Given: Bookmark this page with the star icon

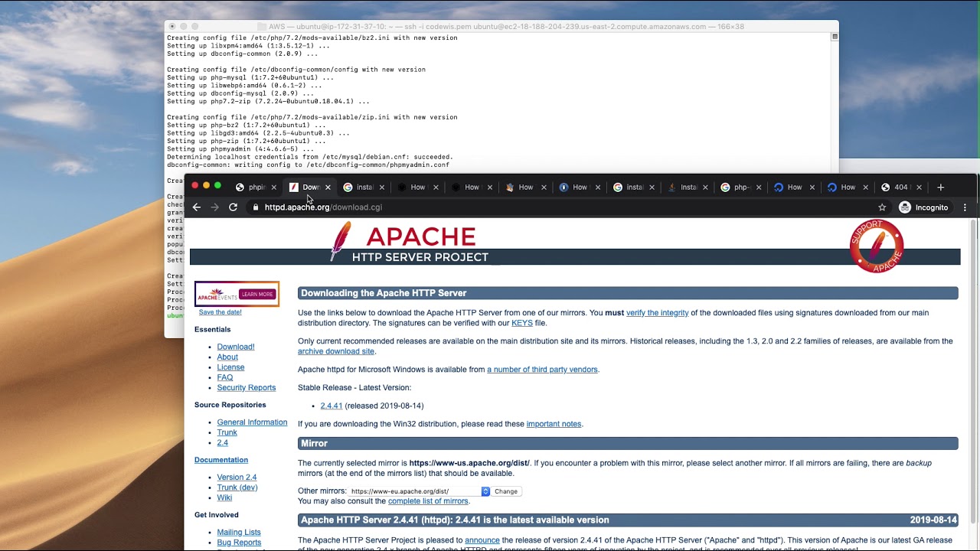Looking at the screenshot, I should [x=882, y=207].
